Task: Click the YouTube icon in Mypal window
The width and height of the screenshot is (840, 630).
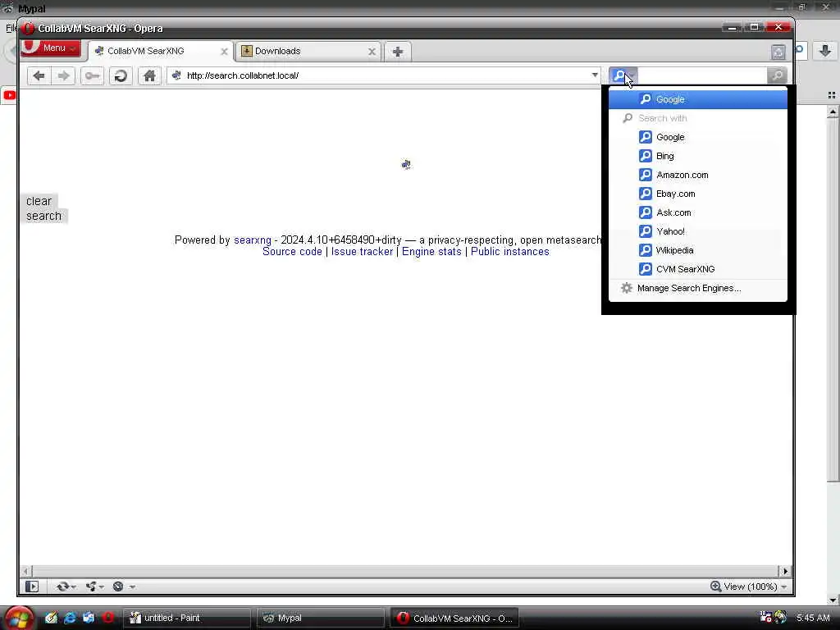Action: point(9,95)
